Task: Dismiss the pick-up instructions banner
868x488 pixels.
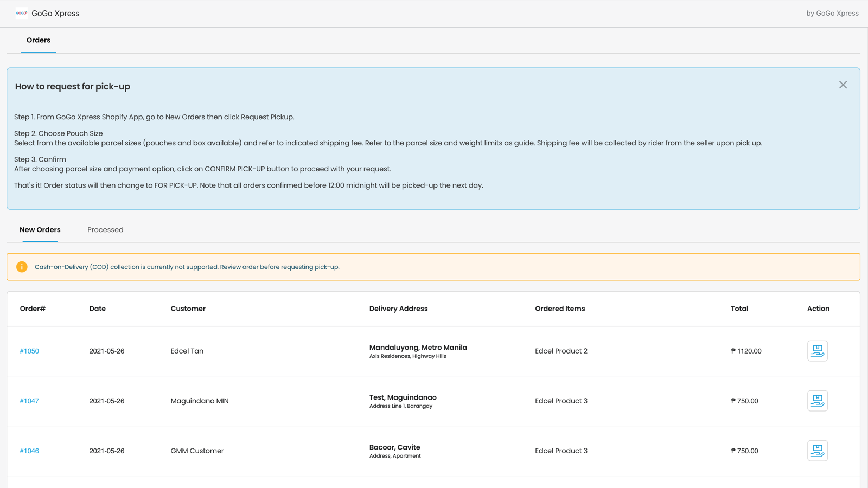Action: click(x=843, y=85)
